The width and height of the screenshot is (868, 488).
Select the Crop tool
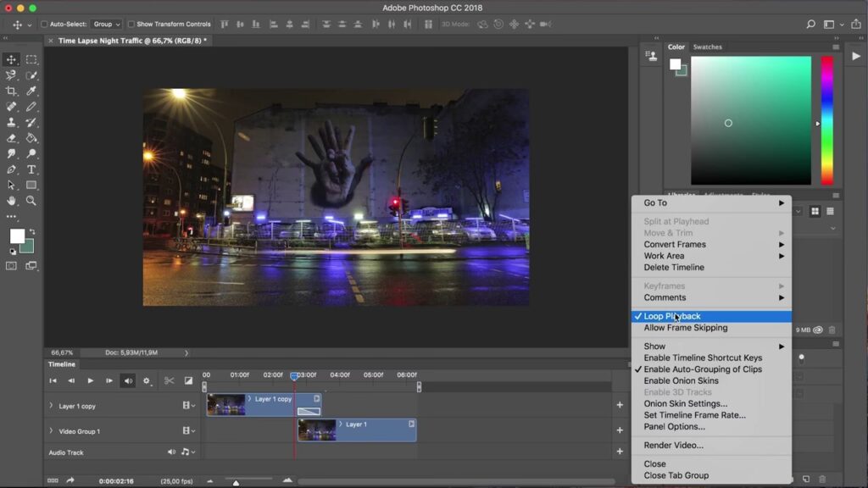11,91
